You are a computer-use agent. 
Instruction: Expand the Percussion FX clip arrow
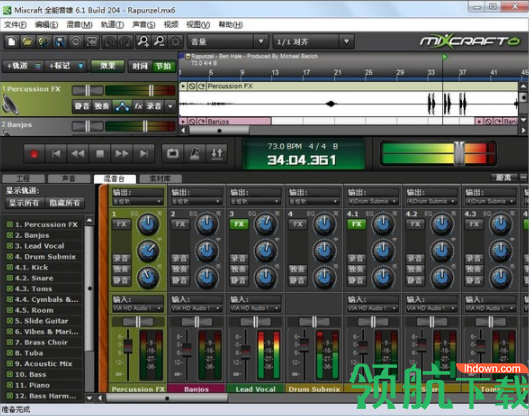183,86
